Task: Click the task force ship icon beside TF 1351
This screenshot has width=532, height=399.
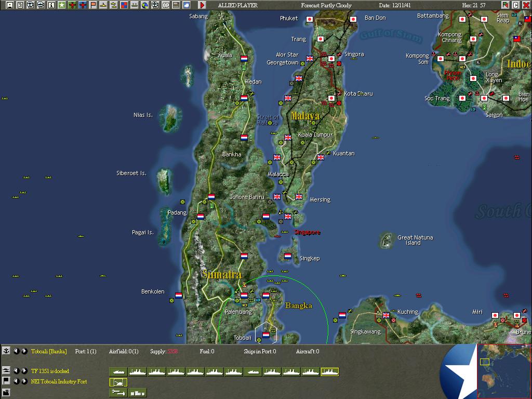Action: (x=6, y=370)
